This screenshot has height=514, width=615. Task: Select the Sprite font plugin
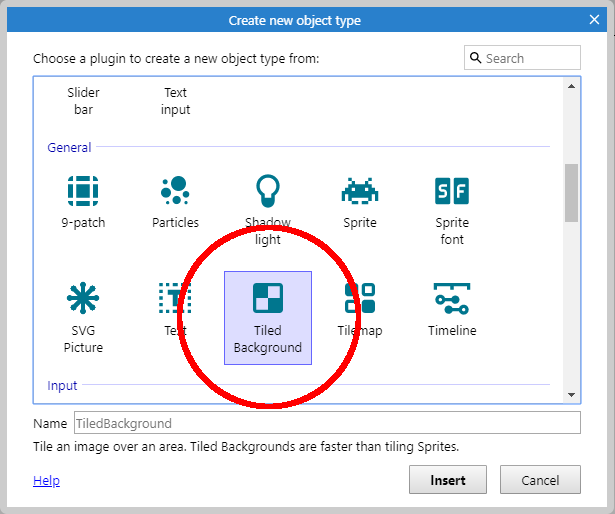coord(451,191)
